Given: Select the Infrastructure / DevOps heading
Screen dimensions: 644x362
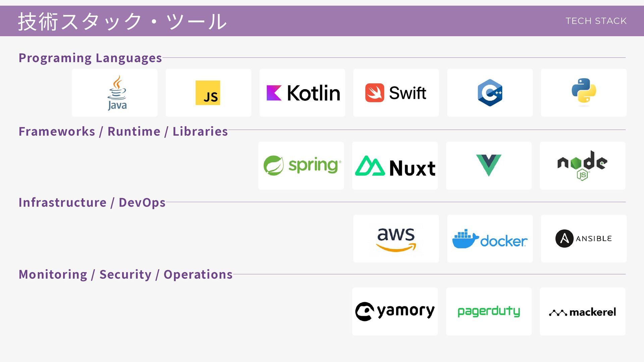Looking at the screenshot, I should 92,202.
